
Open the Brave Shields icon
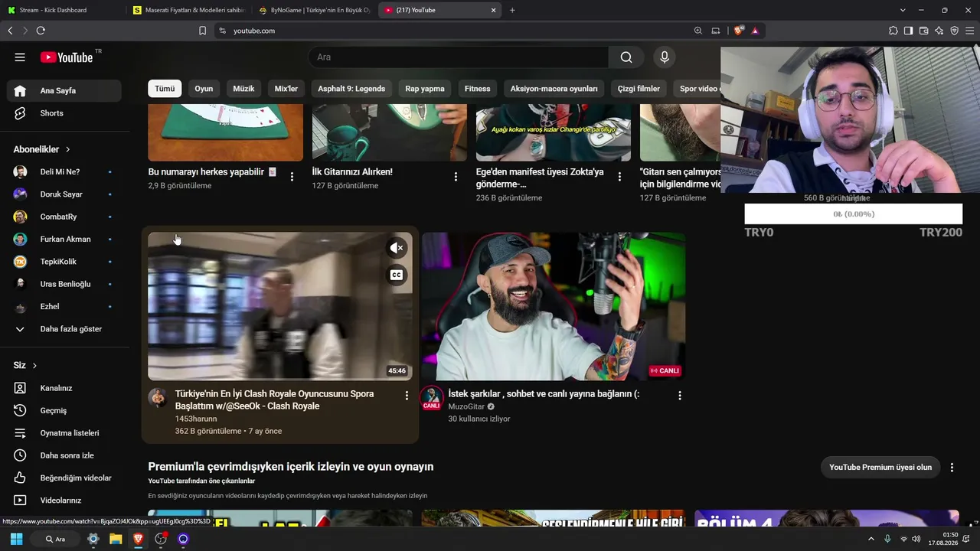click(x=738, y=31)
